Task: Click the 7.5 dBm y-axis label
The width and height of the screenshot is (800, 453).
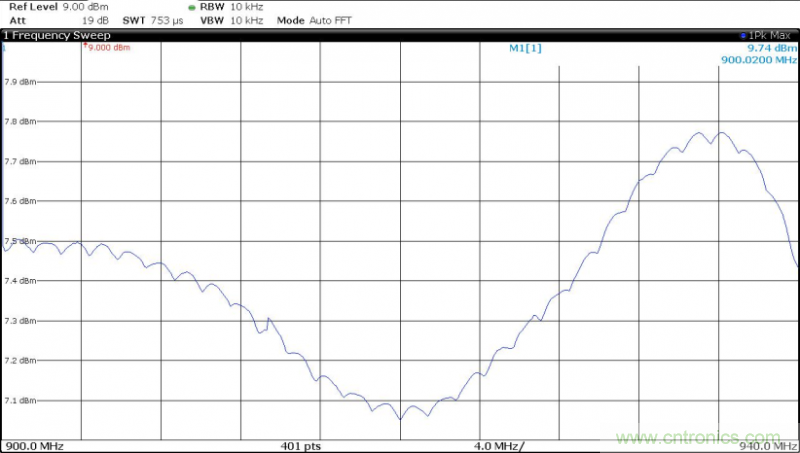Action: pyautogui.click(x=19, y=241)
